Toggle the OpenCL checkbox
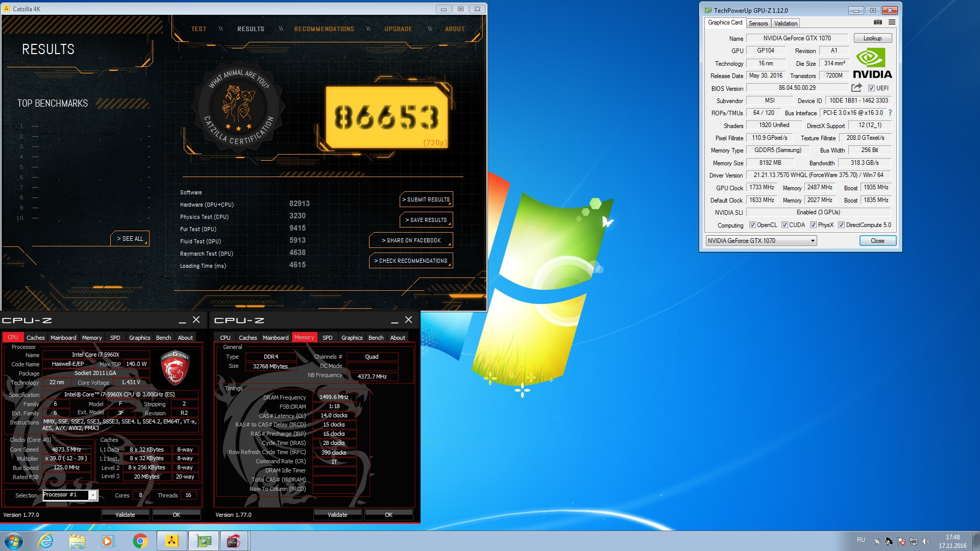 click(752, 225)
